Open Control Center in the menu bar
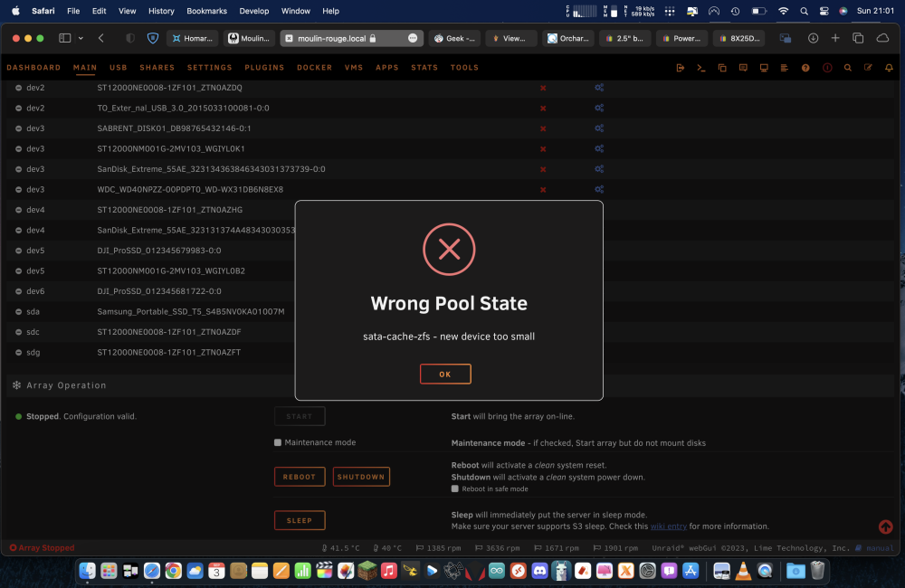905x588 pixels. pyautogui.click(x=824, y=11)
